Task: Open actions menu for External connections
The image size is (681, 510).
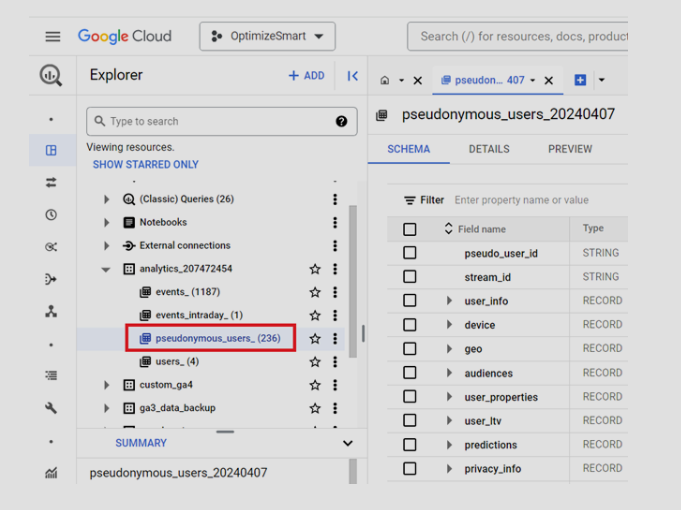Action: 335,246
